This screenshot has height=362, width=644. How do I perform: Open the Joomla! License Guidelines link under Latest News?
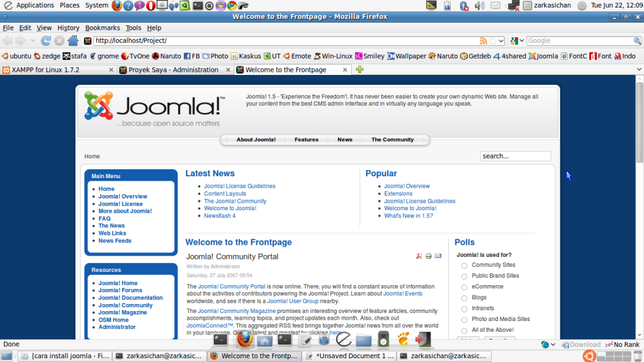tap(239, 186)
